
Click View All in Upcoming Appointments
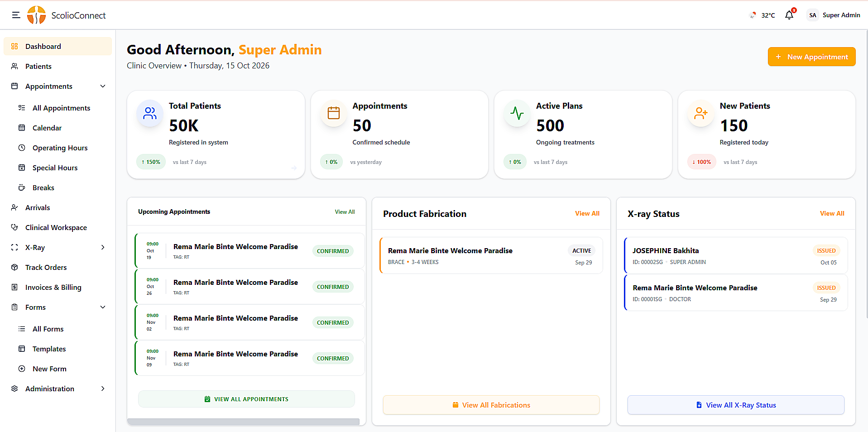coord(345,211)
